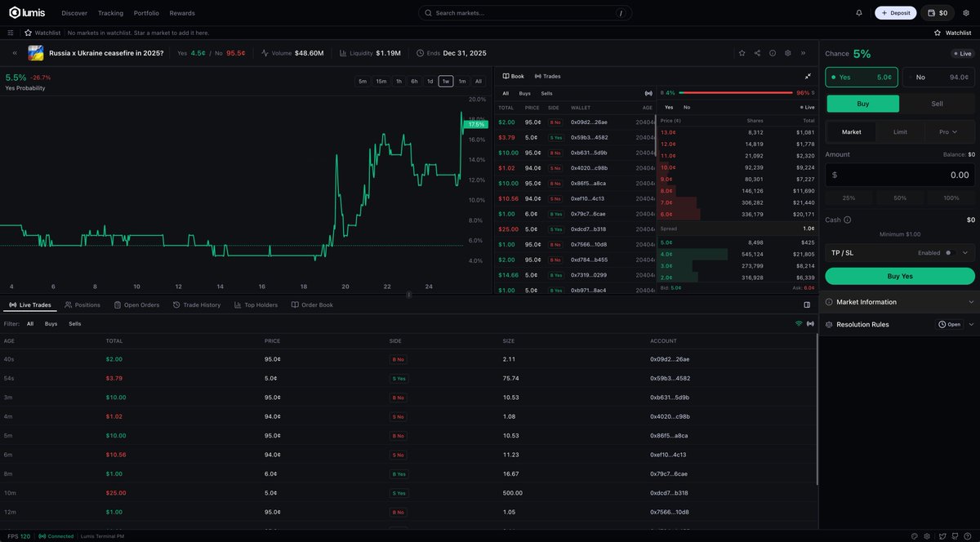The image size is (980, 542).
Task: Select the No 94.0¢ outcome
Action: click(938, 77)
